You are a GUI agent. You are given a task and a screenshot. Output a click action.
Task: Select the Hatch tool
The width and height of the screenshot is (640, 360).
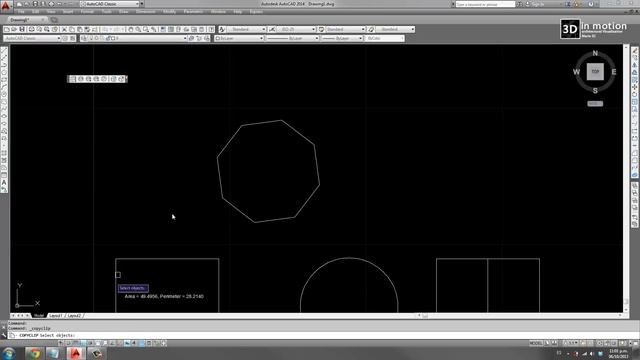pyautogui.click(x=4, y=153)
